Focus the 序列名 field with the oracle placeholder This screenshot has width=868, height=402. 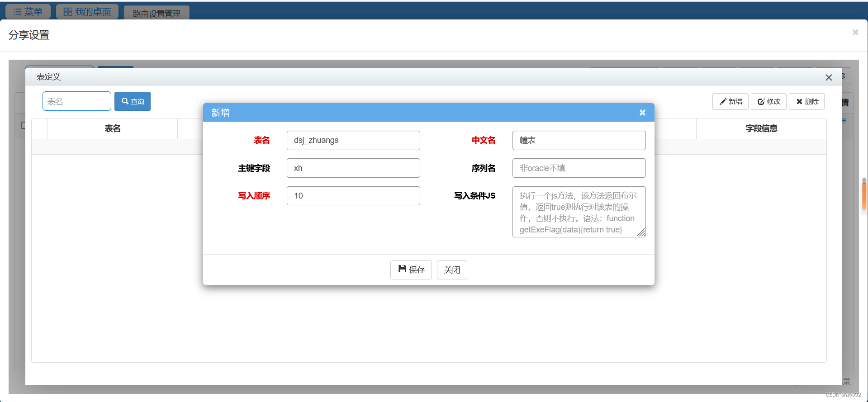click(x=579, y=168)
